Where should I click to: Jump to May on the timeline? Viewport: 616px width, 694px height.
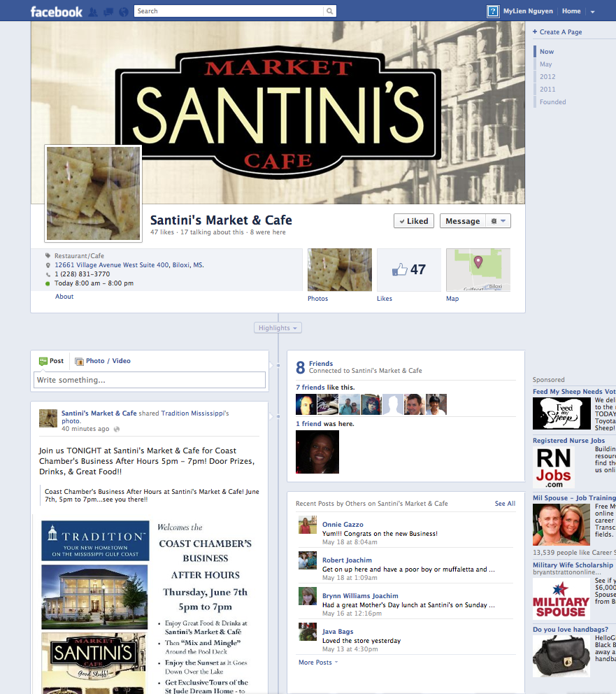click(545, 64)
